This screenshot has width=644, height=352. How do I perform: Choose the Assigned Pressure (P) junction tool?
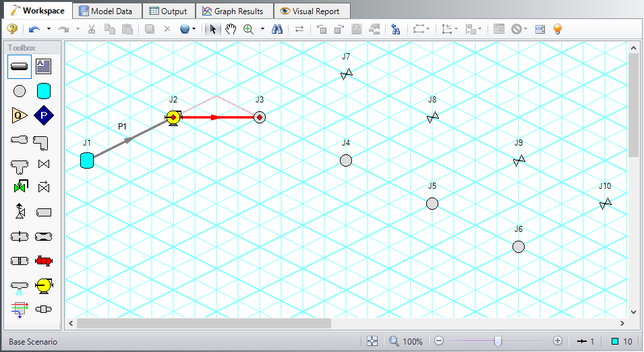point(44,115)
